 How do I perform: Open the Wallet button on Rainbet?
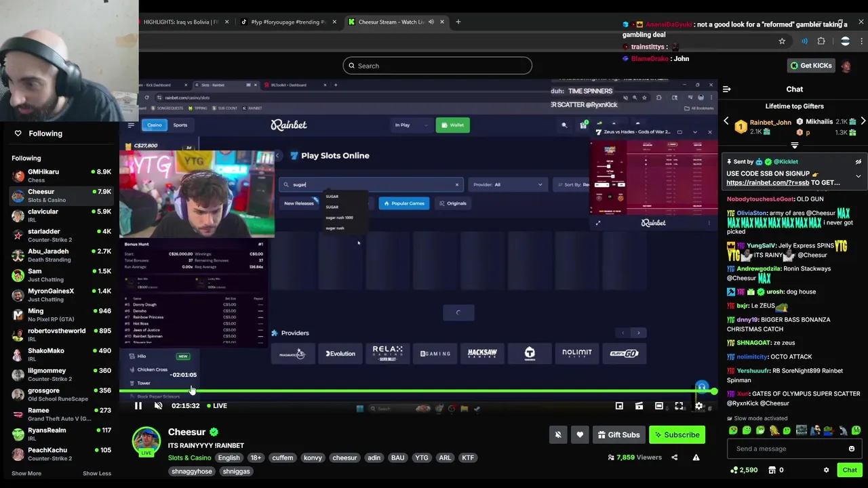tap(452, 125)
